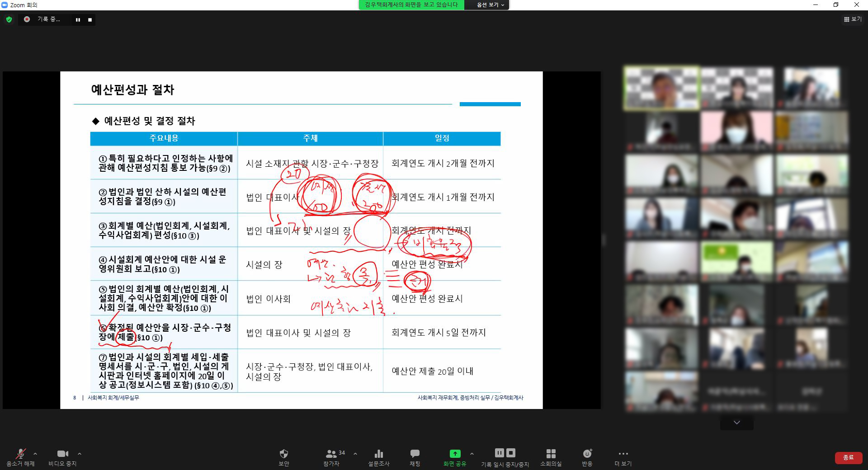Open the 채팅 chat panel
Image resolution: width=868 pixels, height=470 pixels.
pos(415,454)
